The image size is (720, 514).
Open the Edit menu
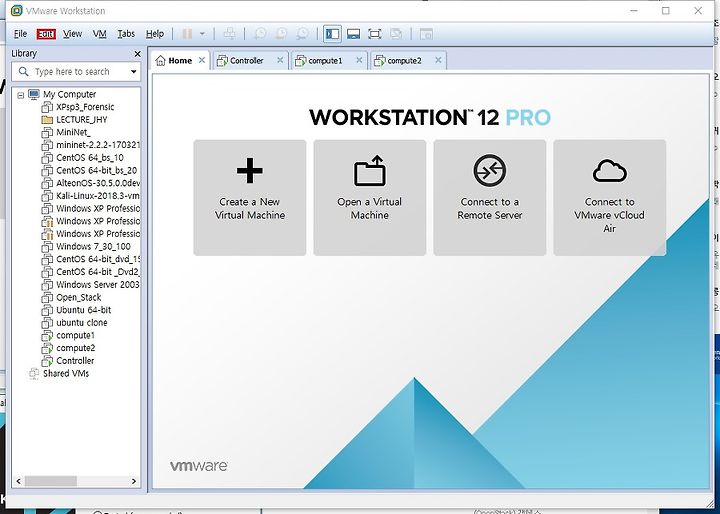tap(46, 34)
